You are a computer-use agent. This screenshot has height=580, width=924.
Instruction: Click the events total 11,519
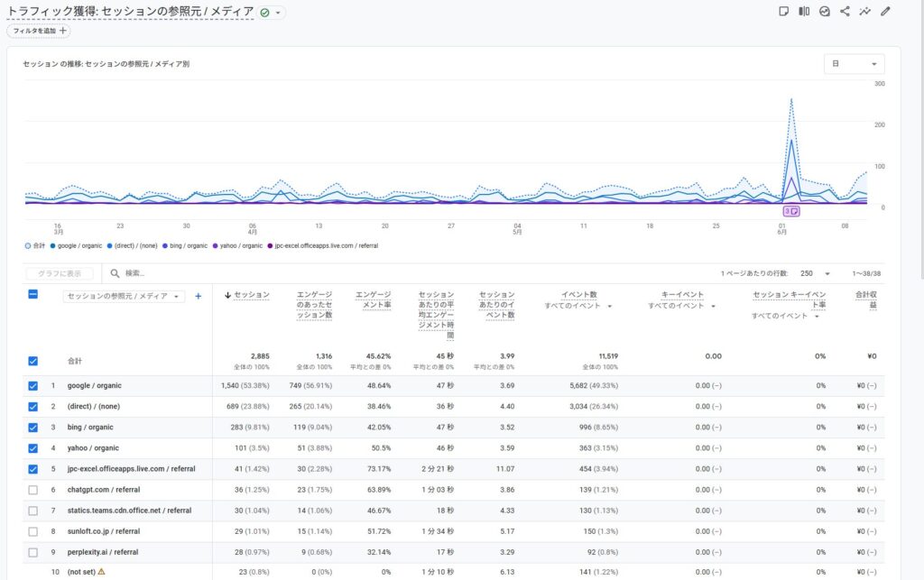pos(608,356)
